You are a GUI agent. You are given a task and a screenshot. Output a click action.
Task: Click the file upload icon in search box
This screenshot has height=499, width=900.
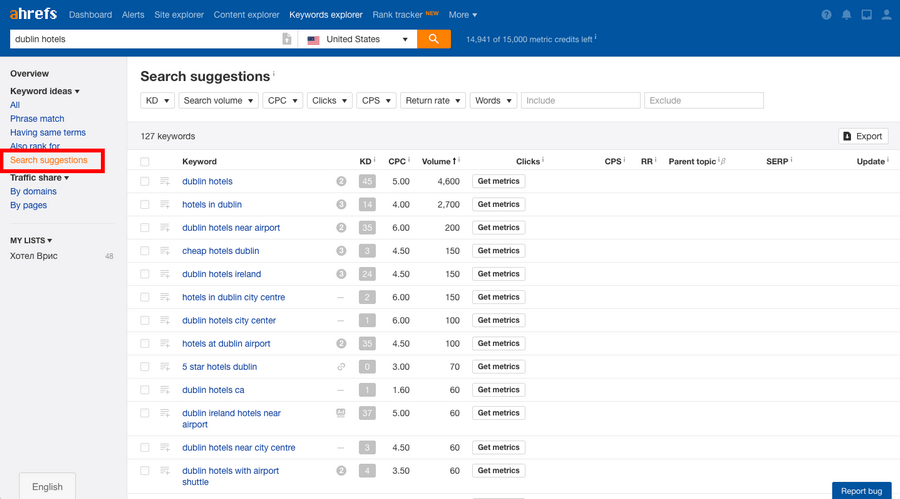pyautogui.click(x=286, y=39)
